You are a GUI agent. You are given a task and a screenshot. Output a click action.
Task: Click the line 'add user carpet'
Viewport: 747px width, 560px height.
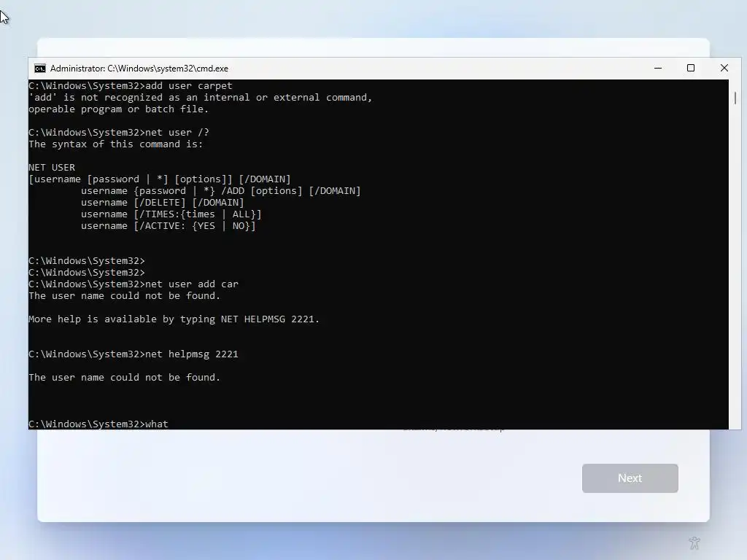[131, 86]
